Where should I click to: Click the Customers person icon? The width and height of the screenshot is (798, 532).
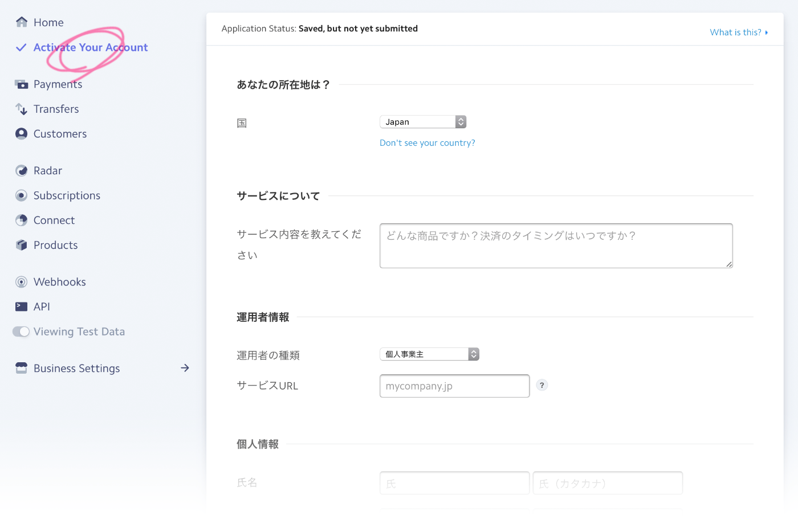[x=22, y=134]
